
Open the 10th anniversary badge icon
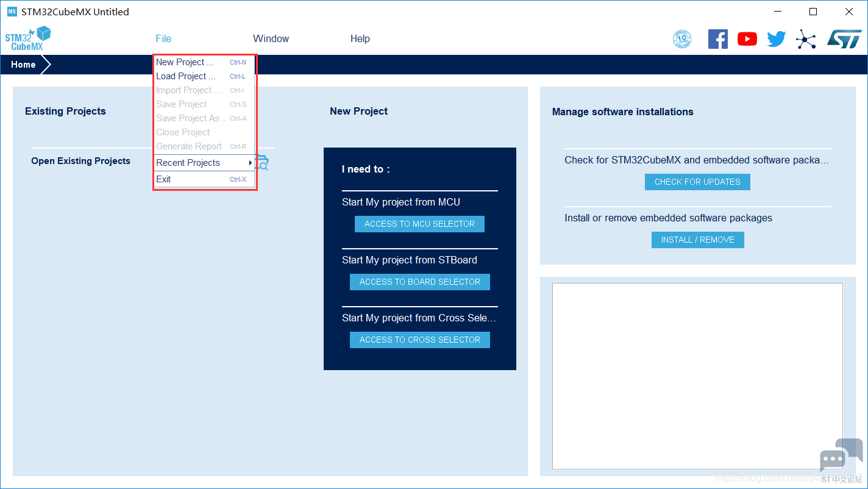point(682,39)
